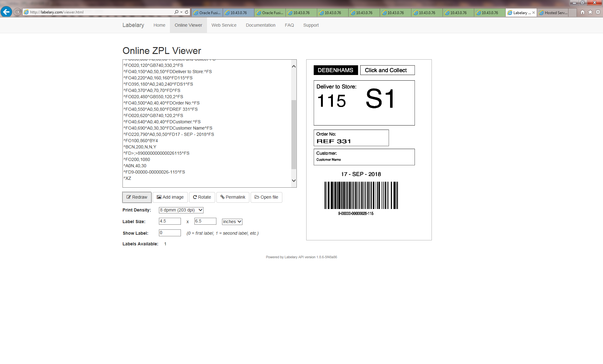This screenshot has height=364, width=603.
Task: Click the ZPL editor scrollbar thumb
Action: [294, 134]
